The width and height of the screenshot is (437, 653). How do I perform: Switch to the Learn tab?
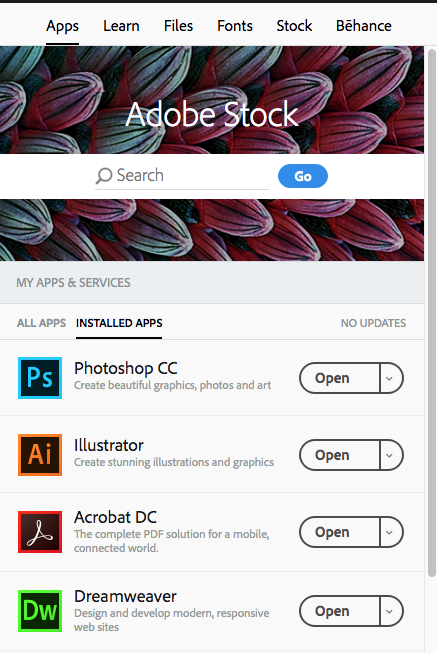(121, 26)
